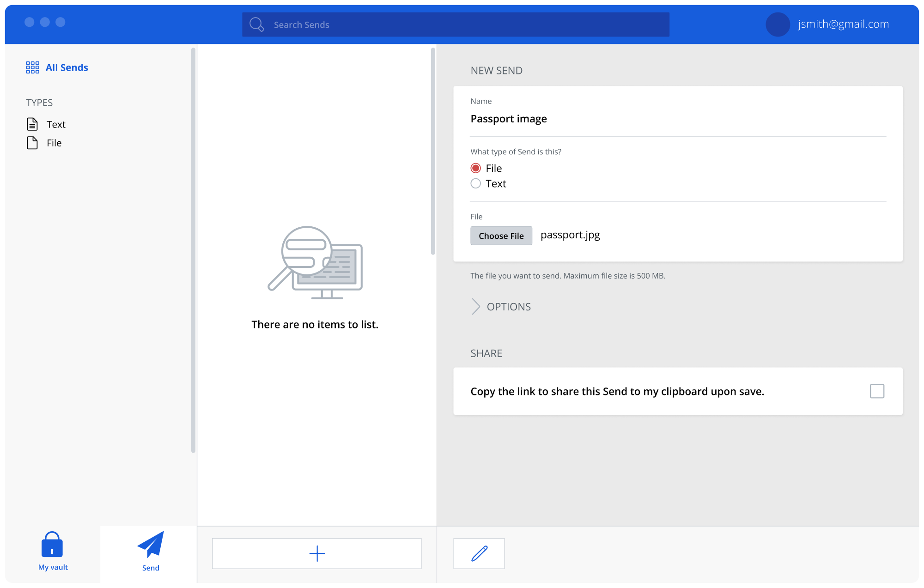Viewport: 924px width, 588px height.
Task: Open the My vault lock icon
Action: point(52,545)
